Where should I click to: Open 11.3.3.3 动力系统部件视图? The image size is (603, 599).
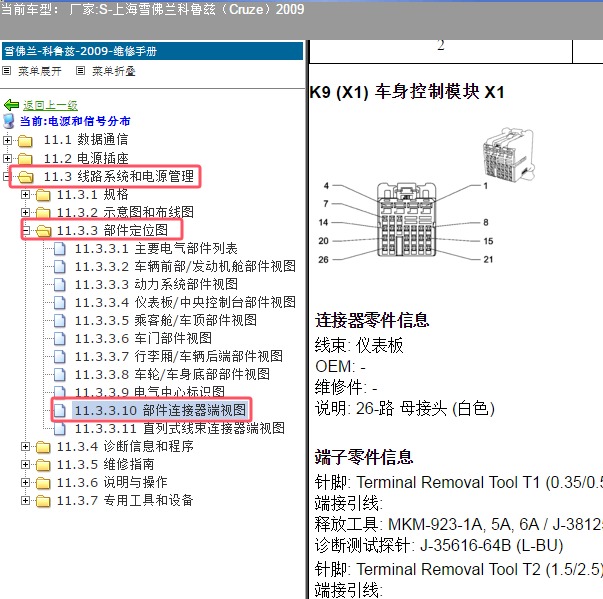coord(156,285)
